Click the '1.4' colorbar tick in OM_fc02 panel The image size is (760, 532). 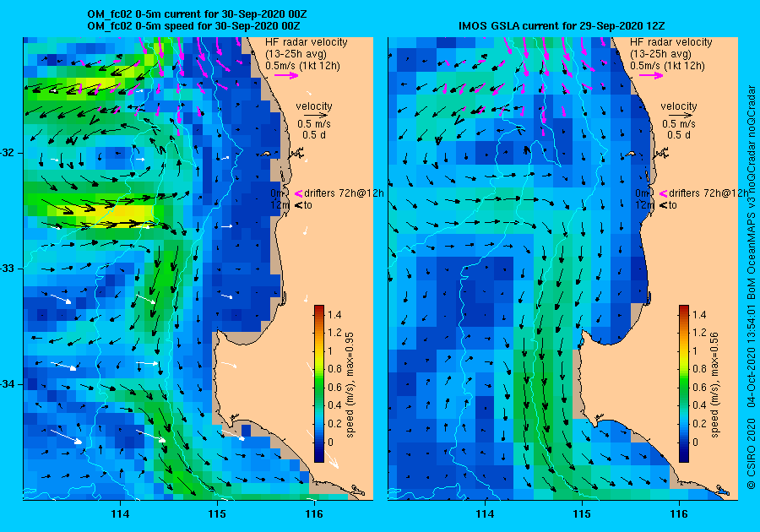(334, 315)
